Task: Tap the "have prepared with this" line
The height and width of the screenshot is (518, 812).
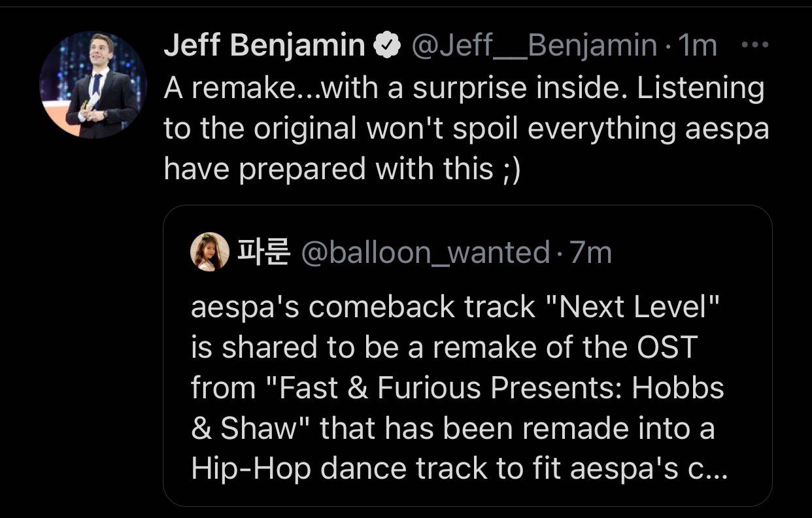Action: point(328,169)
